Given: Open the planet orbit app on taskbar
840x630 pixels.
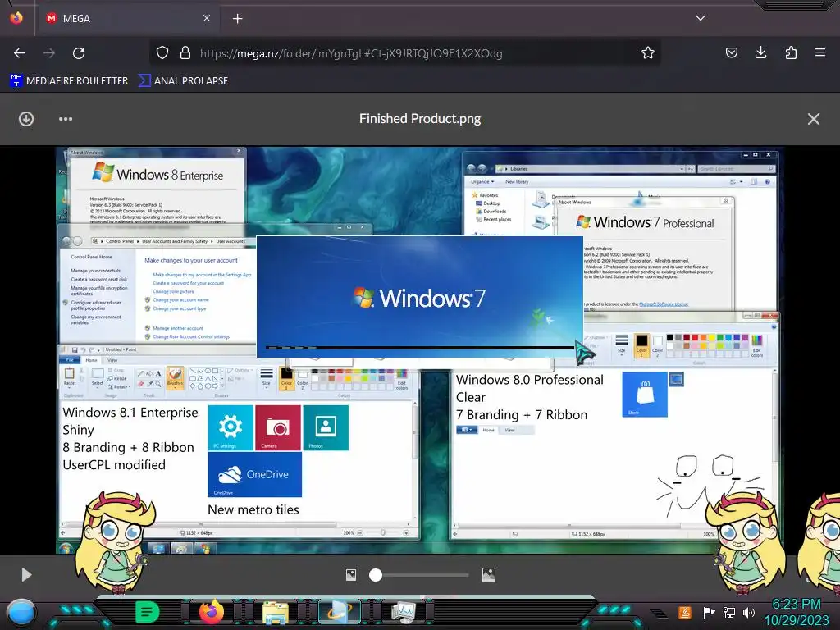Looking at the screenshot, I should (339, 612).
